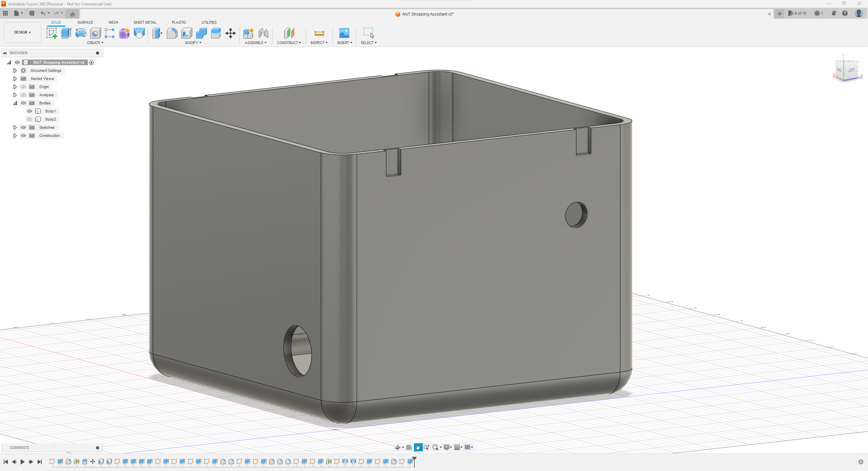868x471 pixels.
Task: Collapse the Bodies folder
Action: (x=15, y=103)
